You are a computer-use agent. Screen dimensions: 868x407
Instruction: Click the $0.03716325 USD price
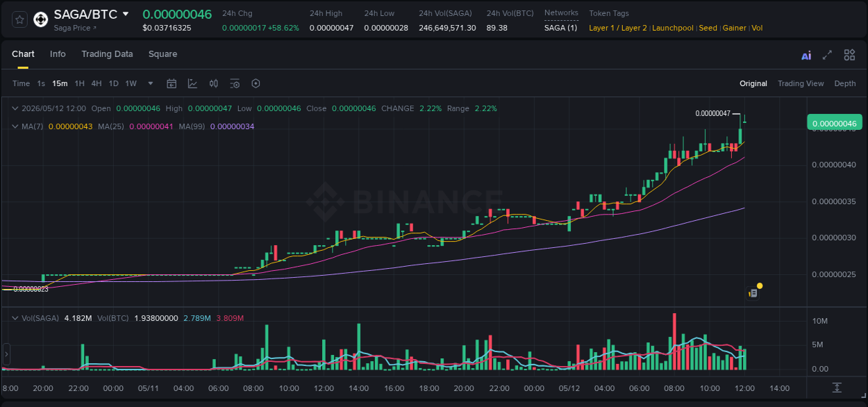(167, 28)
